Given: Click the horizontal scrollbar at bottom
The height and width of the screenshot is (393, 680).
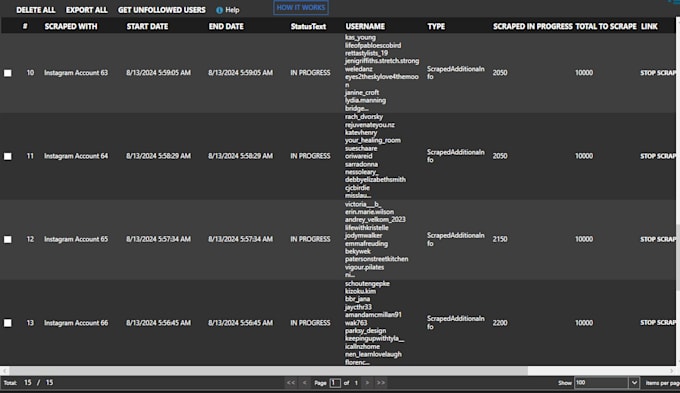Looking at the screenshot, I should coord(268,371).
